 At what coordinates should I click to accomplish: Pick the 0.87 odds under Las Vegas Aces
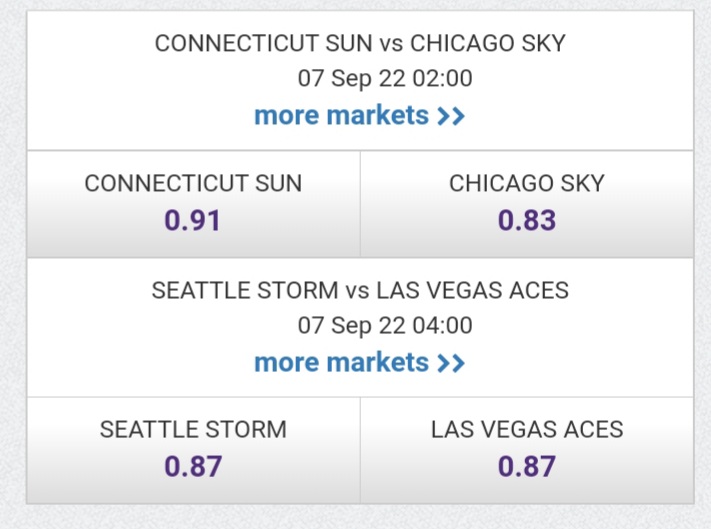pos(527,466)
